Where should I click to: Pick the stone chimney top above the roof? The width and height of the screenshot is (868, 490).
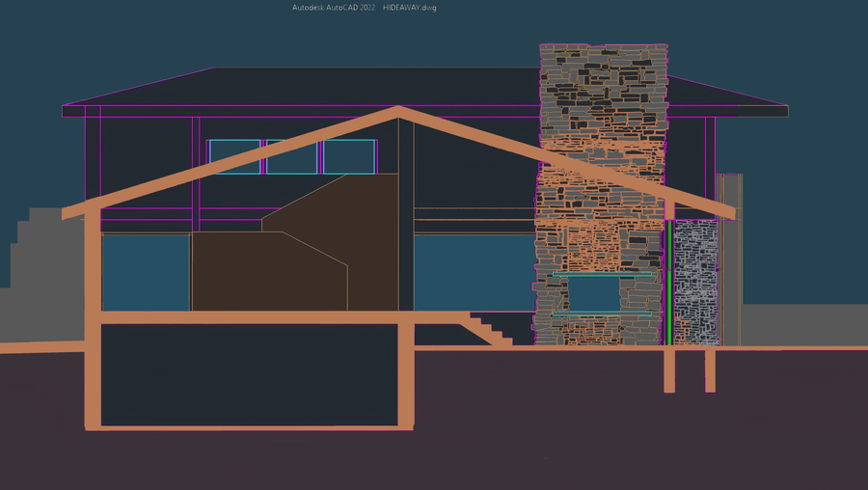[604, 92]
